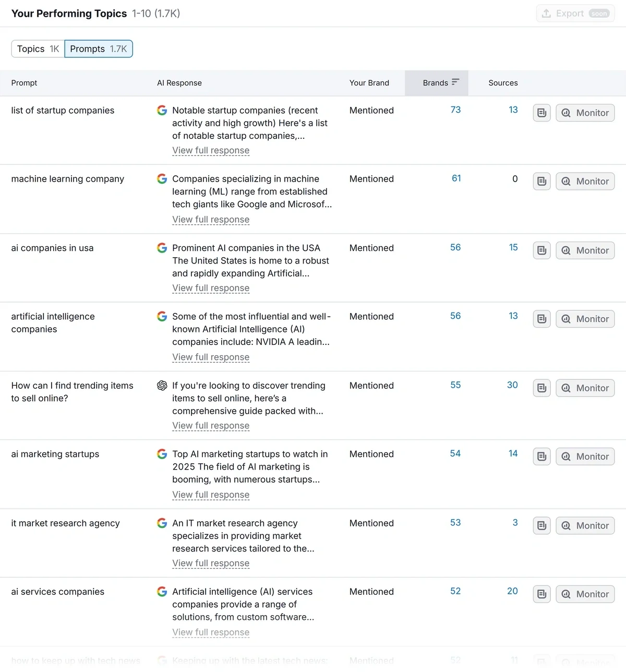Image resolution: width=626 pixels, height=672 pixels.
Task: Open the 73 brands count link
Action: coord(455,110)
